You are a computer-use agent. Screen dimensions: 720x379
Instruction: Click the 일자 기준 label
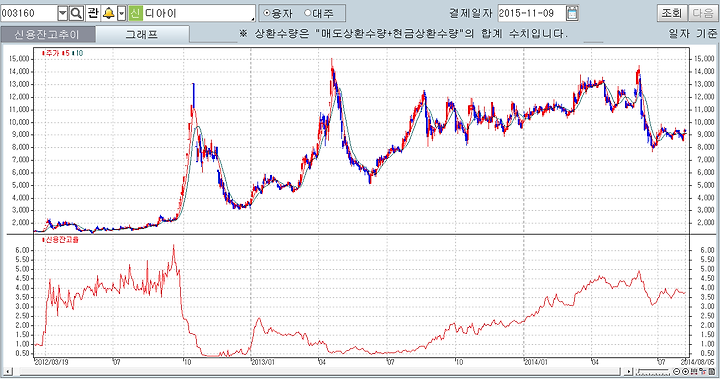pyautogui.click(x=693, y=34)
